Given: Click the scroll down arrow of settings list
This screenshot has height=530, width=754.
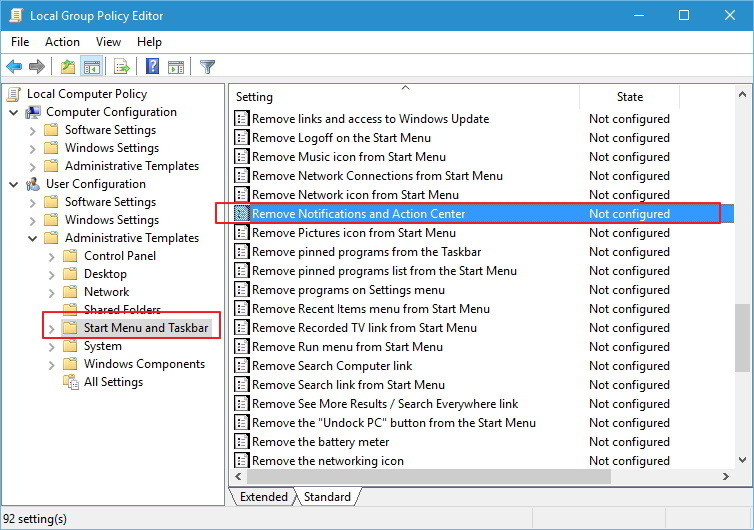Looking at the screenshot, I should click(x=742, y=460).
